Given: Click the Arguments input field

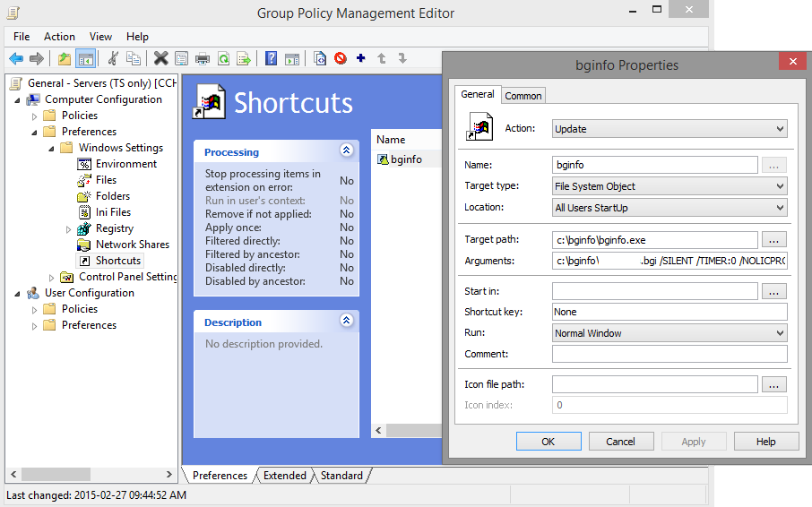Looking at the screenshot, I should [669, 261].
